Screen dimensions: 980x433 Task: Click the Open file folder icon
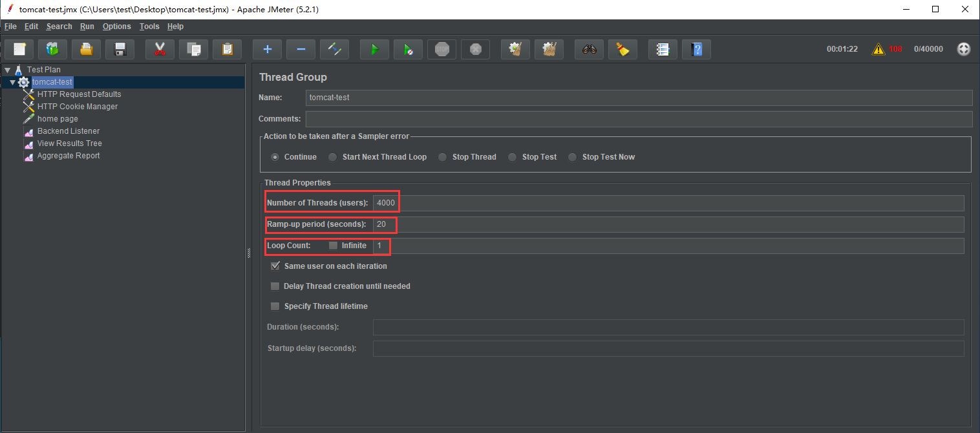tap(87, 49)
